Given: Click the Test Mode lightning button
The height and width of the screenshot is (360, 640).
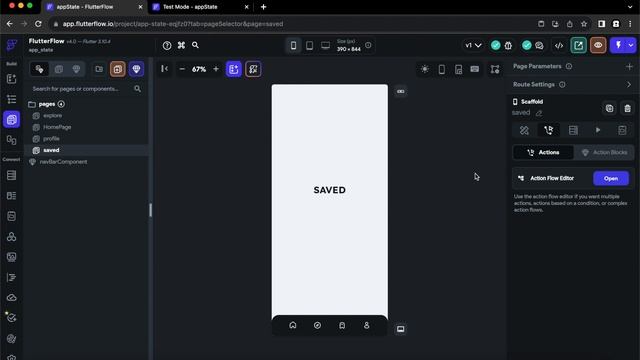Looking at the screenshot, I should click(618, 45).
